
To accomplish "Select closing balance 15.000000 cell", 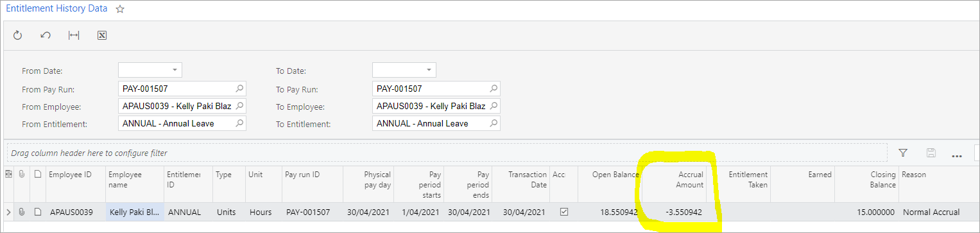I will click(866, 212).
